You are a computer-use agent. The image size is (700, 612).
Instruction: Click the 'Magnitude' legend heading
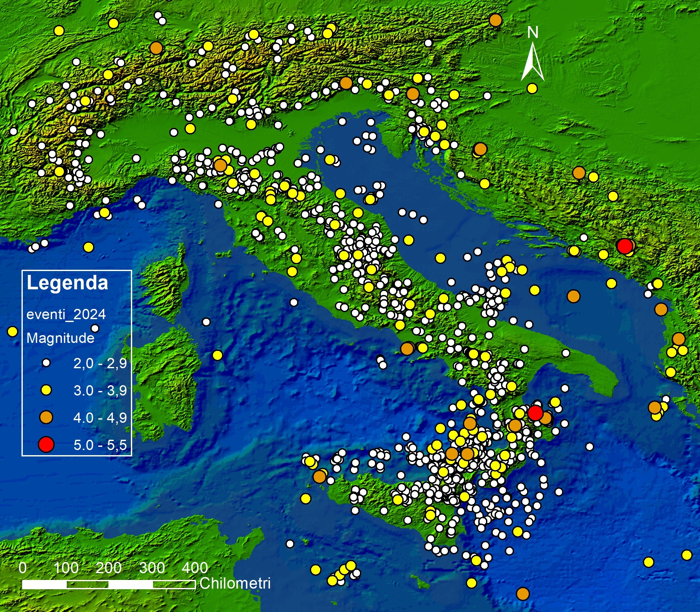[60, 338]
